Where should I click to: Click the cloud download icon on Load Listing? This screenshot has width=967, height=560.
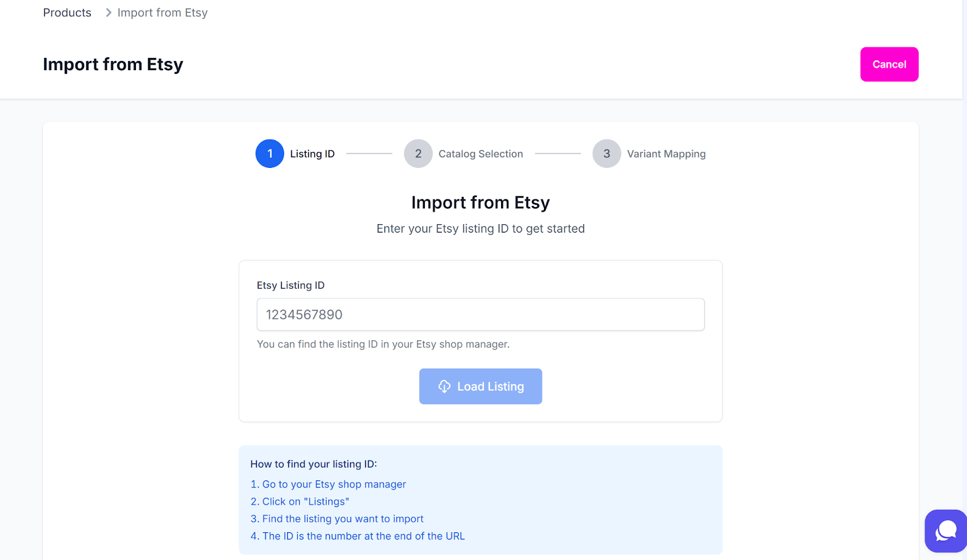point(444,387)
